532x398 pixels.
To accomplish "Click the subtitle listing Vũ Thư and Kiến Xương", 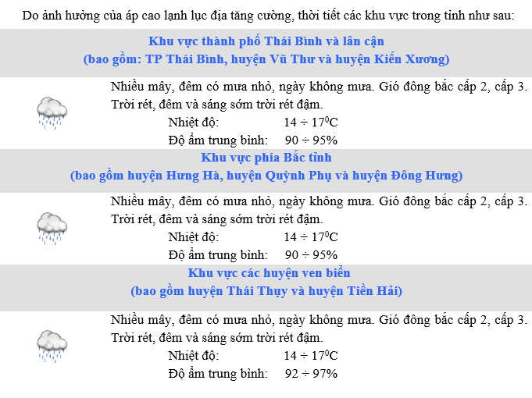I will tap(266, 59).
